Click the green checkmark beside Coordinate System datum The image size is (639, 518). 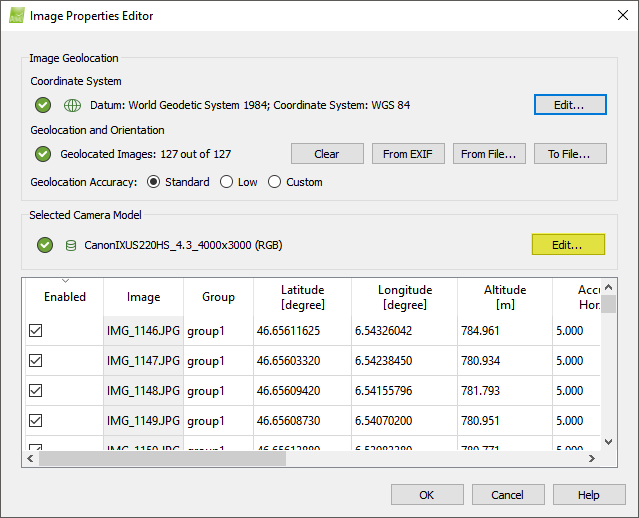43,105
